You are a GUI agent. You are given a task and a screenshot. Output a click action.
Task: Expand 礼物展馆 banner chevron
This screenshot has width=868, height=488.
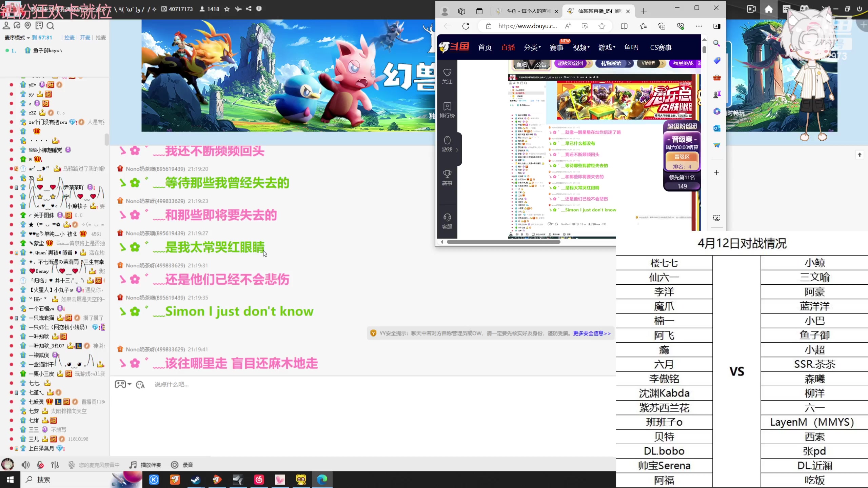(x=630, y=63)
